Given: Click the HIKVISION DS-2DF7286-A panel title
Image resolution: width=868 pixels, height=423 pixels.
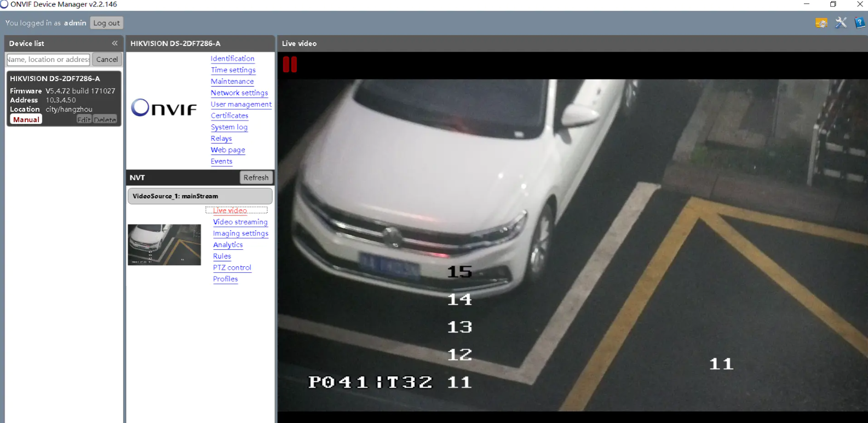Looking at the screenshot, I should 175,43.
